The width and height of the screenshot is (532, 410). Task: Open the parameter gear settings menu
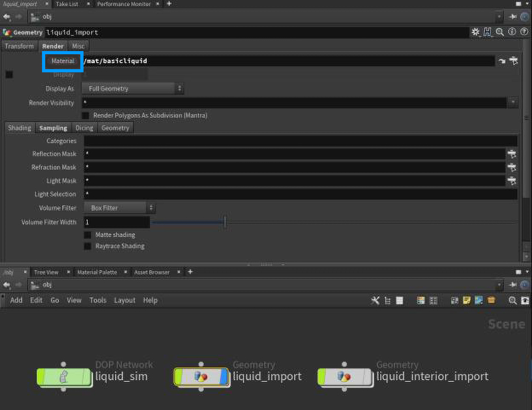click(x=475, y=32)
